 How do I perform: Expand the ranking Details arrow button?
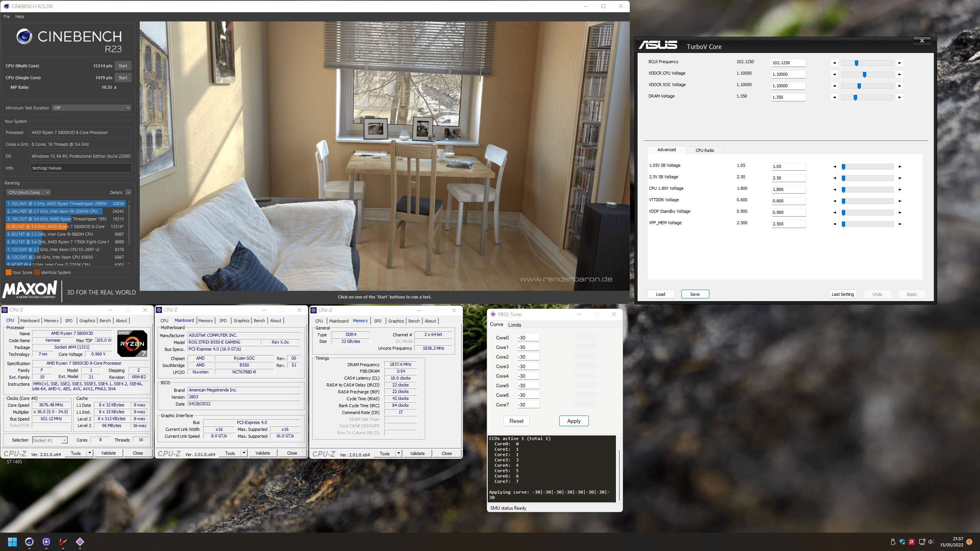pyautogui.click(x=128, y=192)
